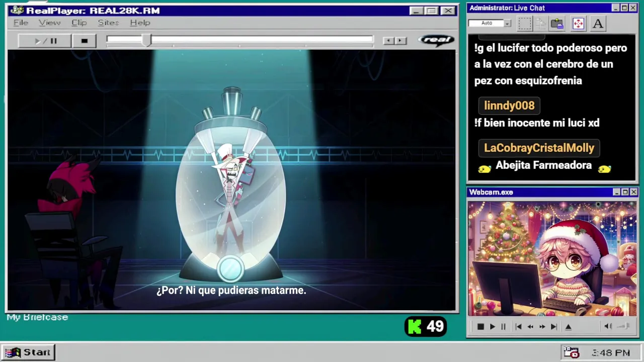Close the Live Chat window

(x=633, y=8)
